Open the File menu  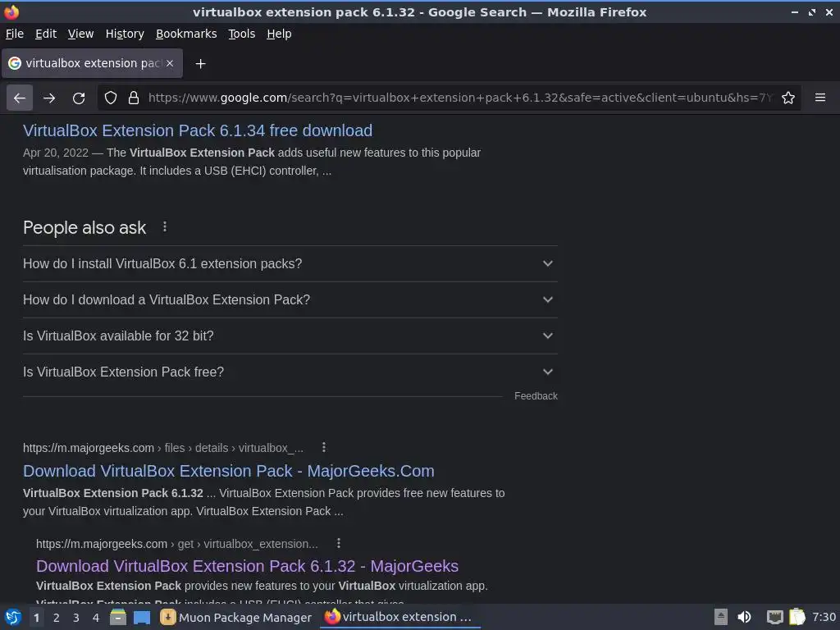pyautogui.click(x=15, y=34)
